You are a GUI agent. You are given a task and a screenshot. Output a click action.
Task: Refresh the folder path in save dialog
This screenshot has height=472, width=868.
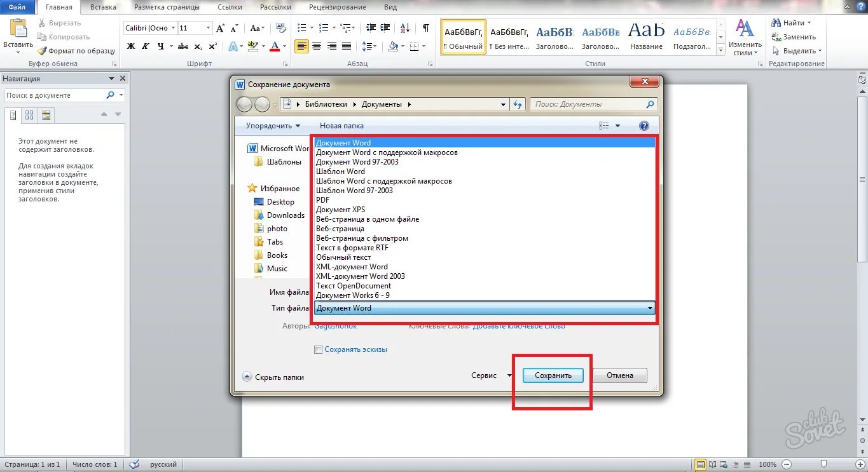[518, 104]
